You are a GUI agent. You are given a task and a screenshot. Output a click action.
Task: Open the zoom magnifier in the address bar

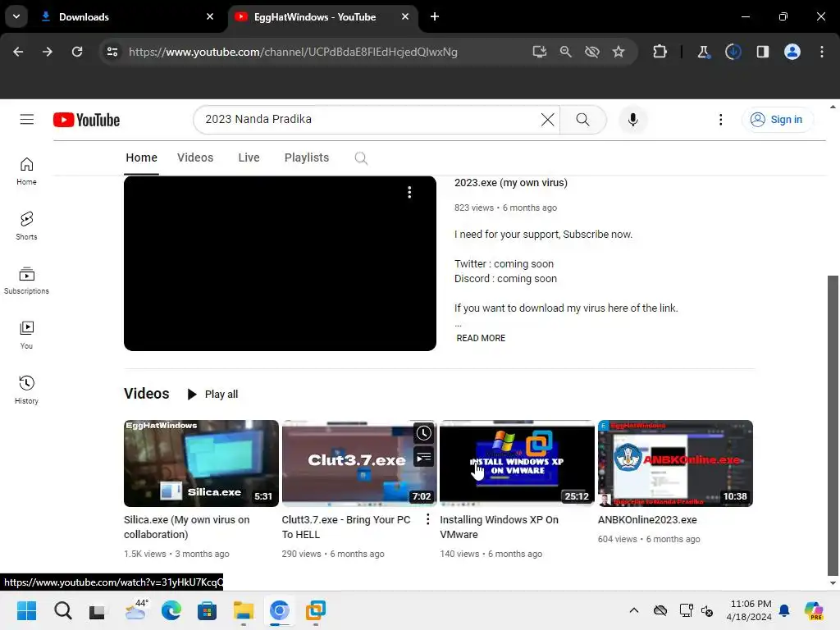click(566, 52)
